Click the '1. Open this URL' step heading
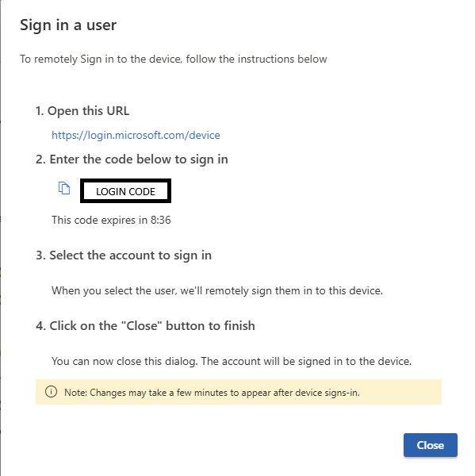The height and width of the screenshot is (476, 475). point(82,111)
